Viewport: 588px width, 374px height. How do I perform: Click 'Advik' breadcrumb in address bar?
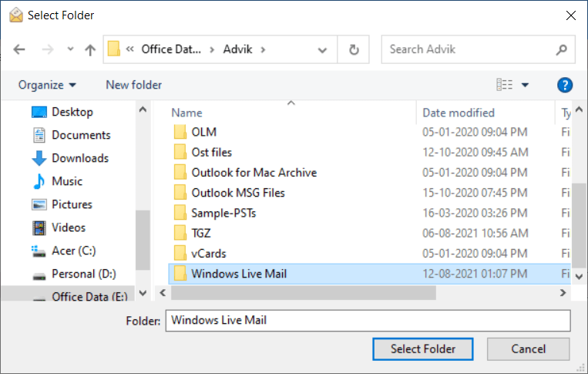[238, 49]
